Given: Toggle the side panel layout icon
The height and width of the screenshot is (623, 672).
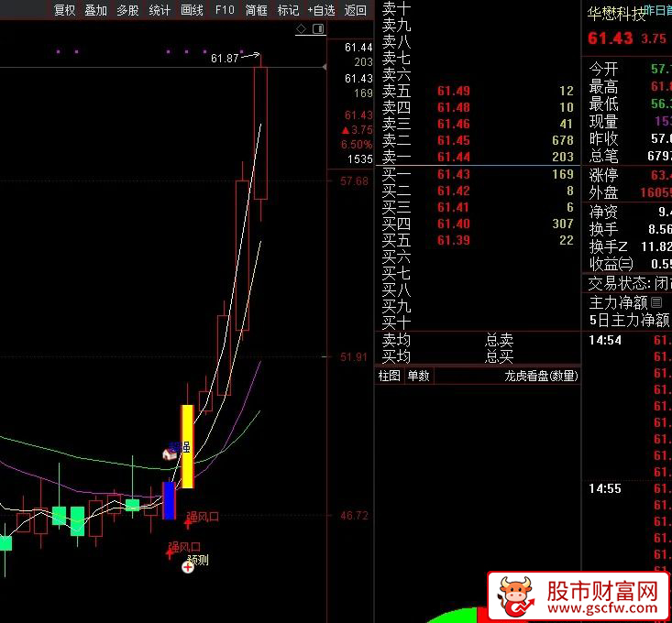Looking at the screenshot, I should click(318, 28).
